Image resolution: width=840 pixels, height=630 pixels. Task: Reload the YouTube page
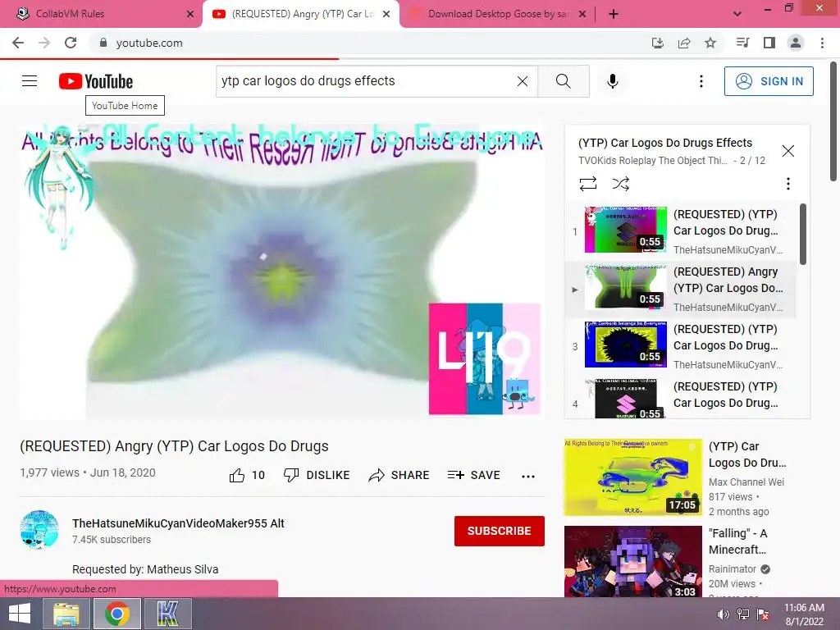[x=71, y=43]
